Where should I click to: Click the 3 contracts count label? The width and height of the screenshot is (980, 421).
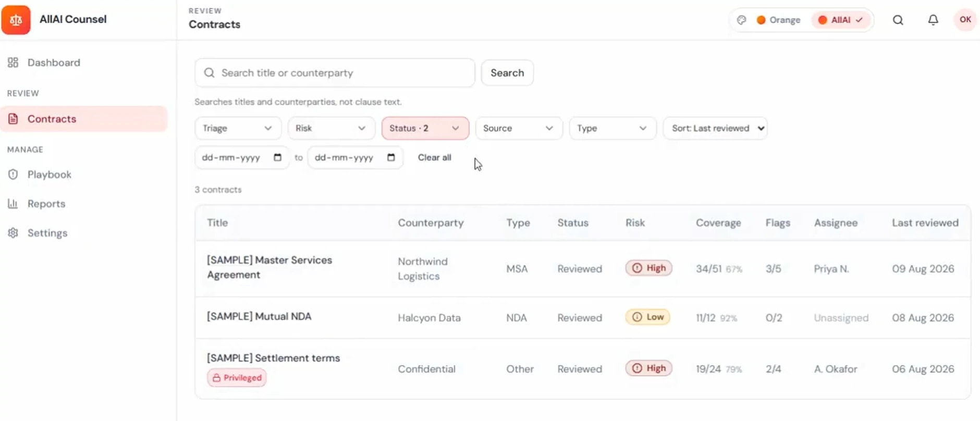tap(218, 190)
